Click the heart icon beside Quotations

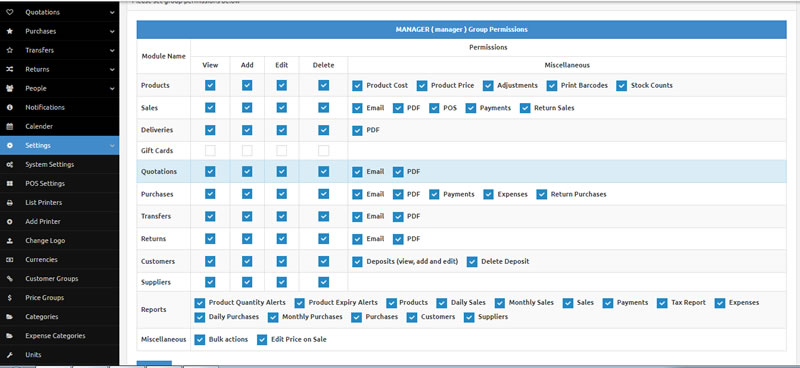click(10, 12)
